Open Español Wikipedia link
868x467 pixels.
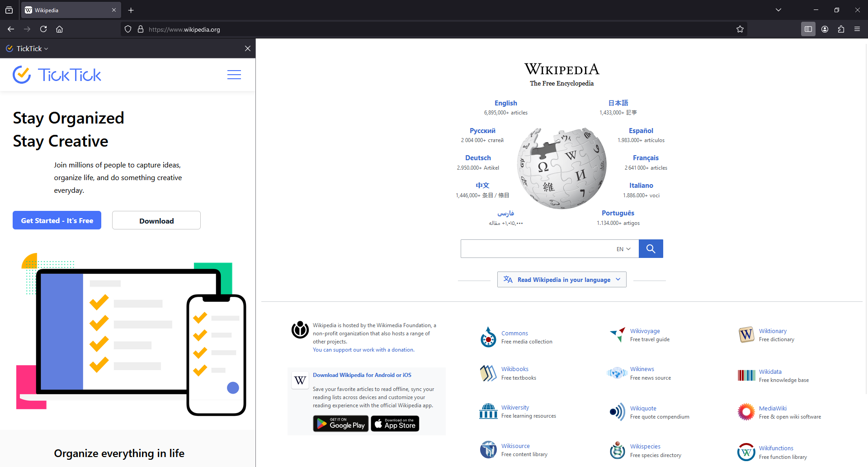641,131
